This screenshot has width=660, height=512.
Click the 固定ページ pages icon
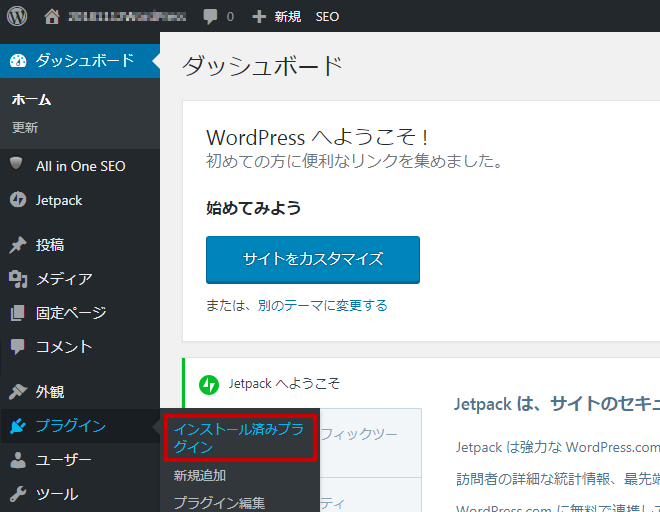pyautogui.click(x=17, y=313)
